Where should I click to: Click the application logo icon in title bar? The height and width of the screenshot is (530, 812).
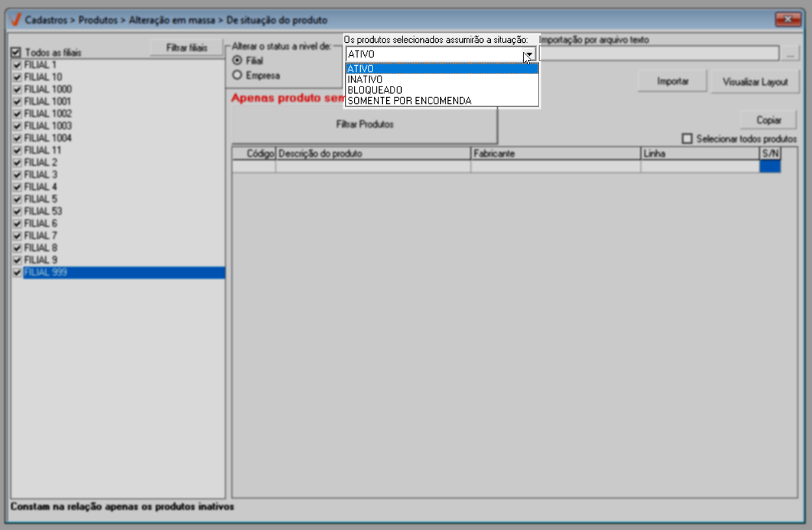[x=16, y=20]
